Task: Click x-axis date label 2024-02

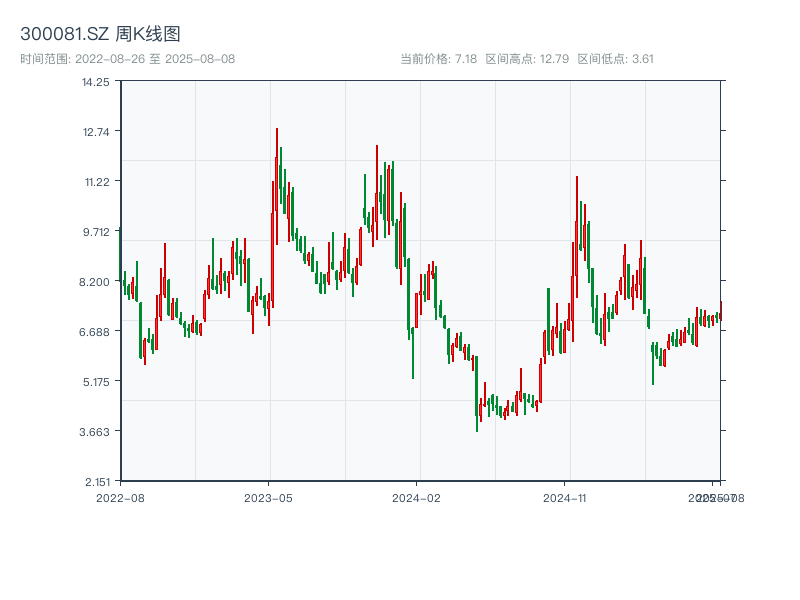Action: 416,498
